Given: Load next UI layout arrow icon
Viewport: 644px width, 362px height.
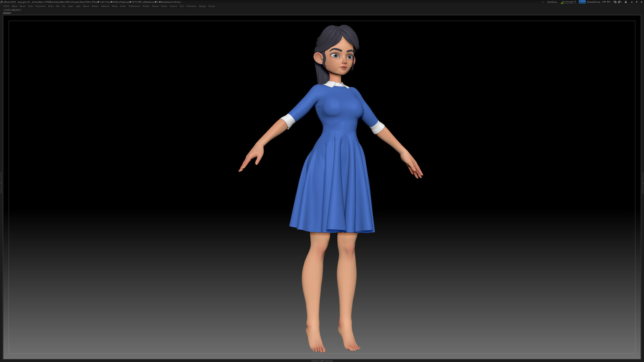Looking at the screenshot, I should point(608,2).
